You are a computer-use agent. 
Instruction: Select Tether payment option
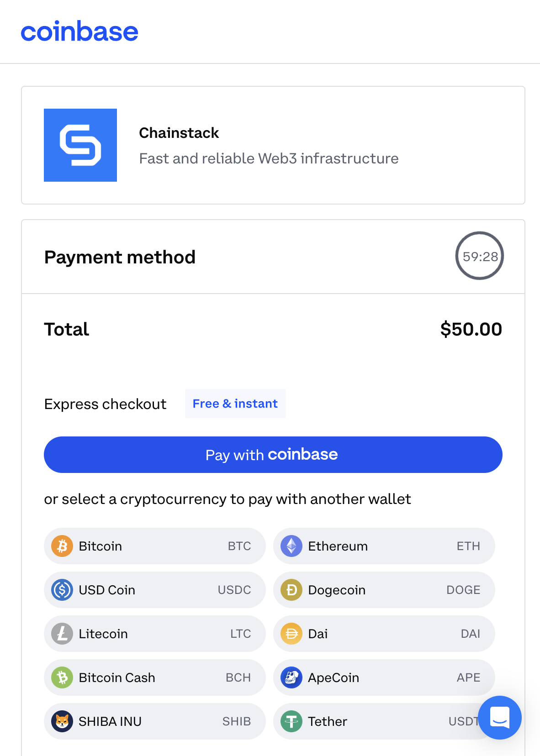pyautogui.click(x=384, y=721)
